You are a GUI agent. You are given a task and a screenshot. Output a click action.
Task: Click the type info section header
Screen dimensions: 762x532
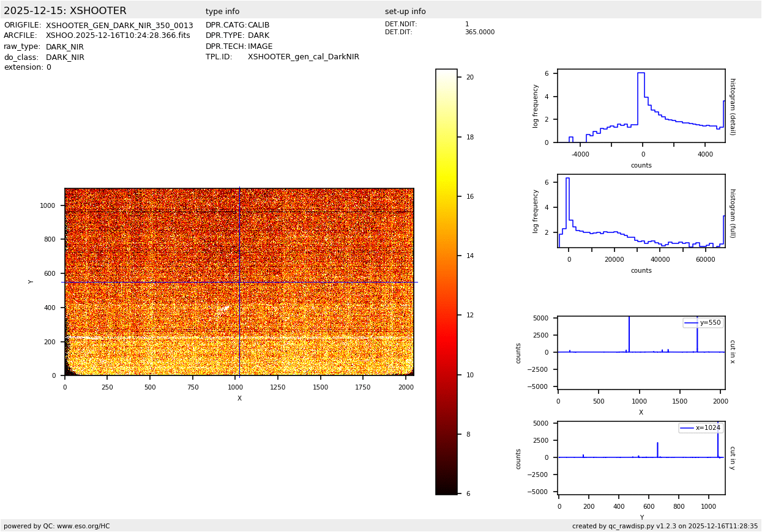[x=222, y=12]
